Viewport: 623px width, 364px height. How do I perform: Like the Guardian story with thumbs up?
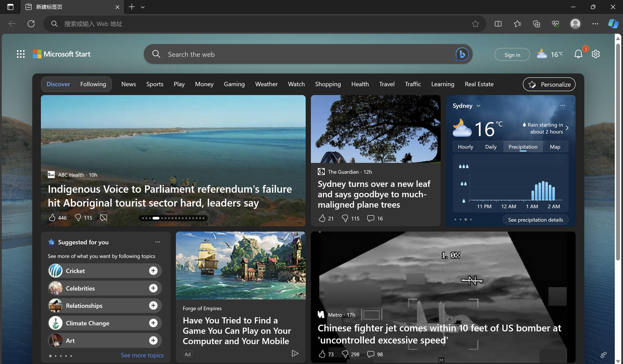coord(322,218)
